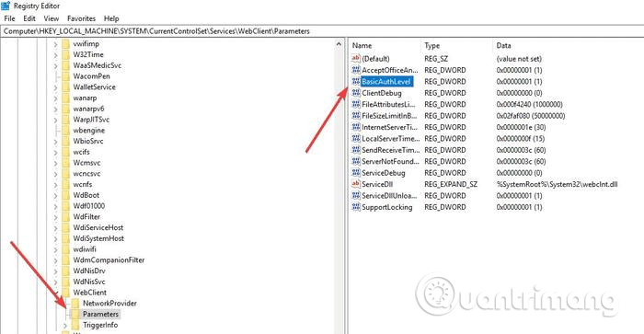
Task: Expand the W32Time key
Action: click(55, 54)
